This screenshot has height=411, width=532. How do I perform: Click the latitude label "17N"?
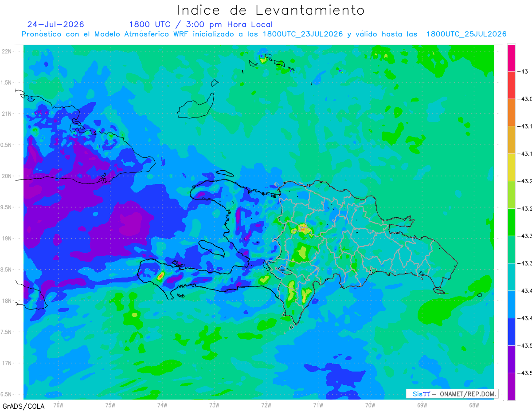pos(7,363)
